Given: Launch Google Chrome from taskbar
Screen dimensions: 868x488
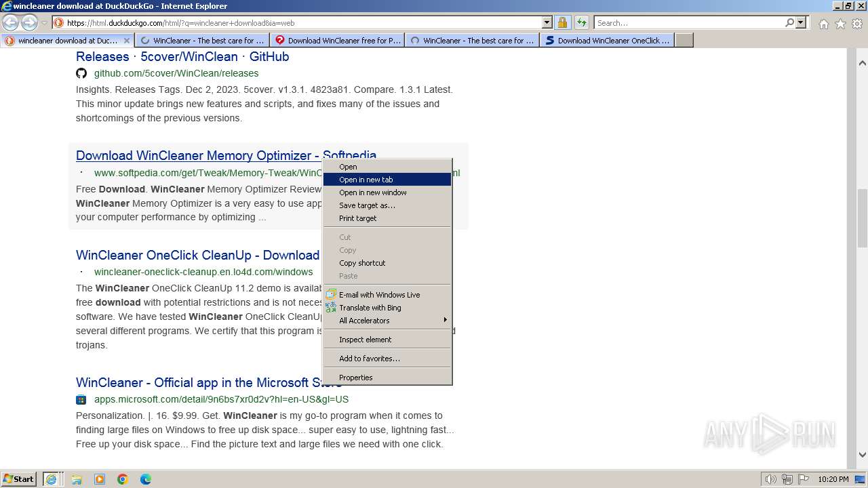Looking at the screenshot, I should [x=123, y=479].
